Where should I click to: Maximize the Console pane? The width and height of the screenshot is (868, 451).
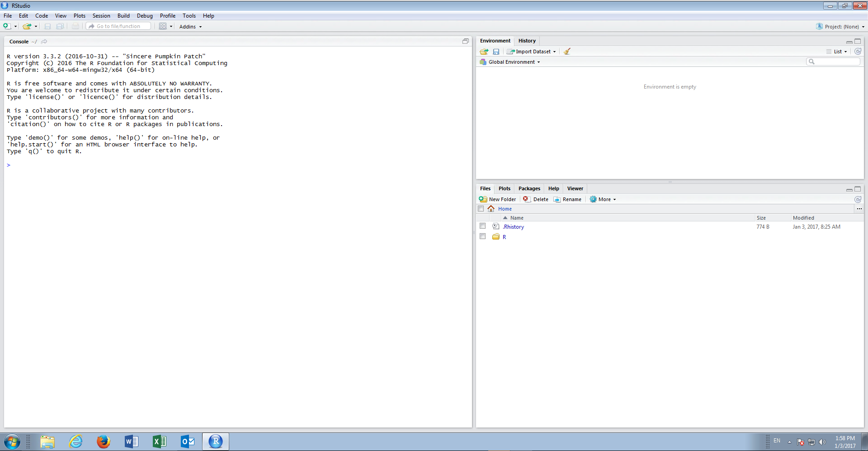(x=465, y=41)
